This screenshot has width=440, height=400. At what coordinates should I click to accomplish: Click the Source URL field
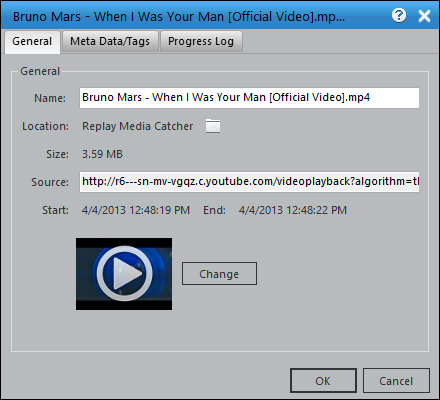pyautogui.click(x=249, y=182)
